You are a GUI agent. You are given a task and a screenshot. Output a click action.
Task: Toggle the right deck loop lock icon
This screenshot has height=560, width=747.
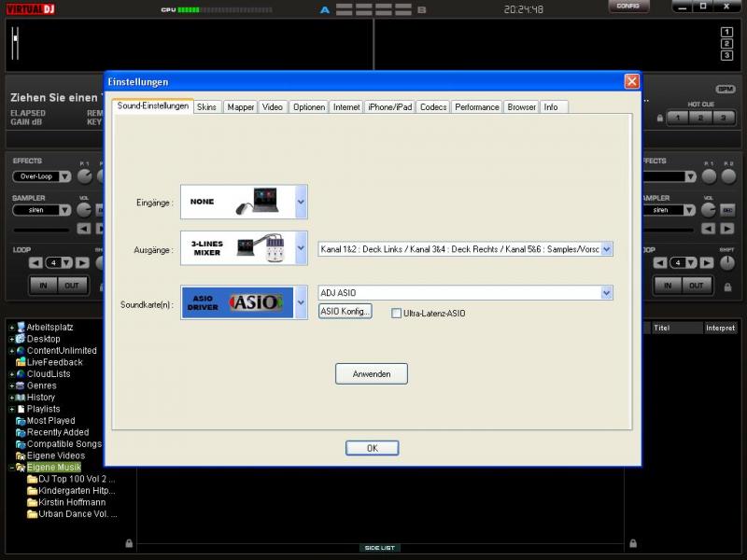pos(727,287)
